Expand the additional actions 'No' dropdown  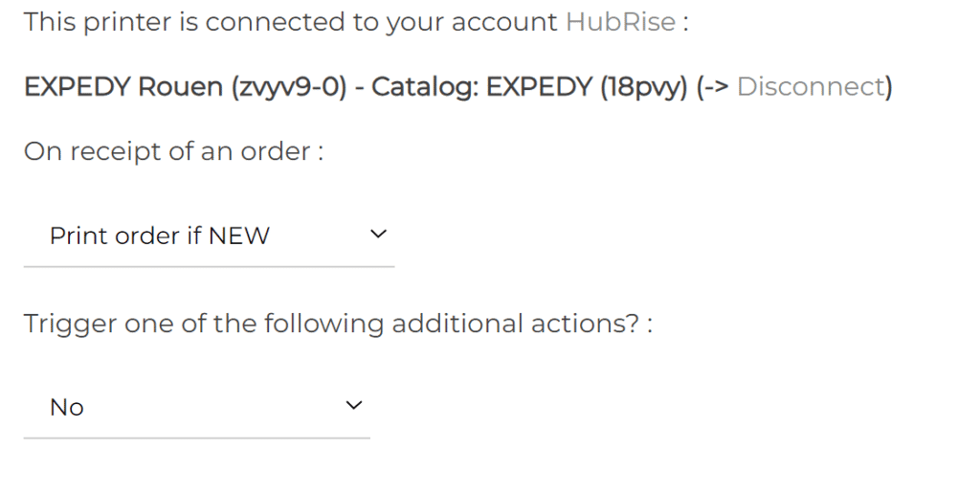195,407
